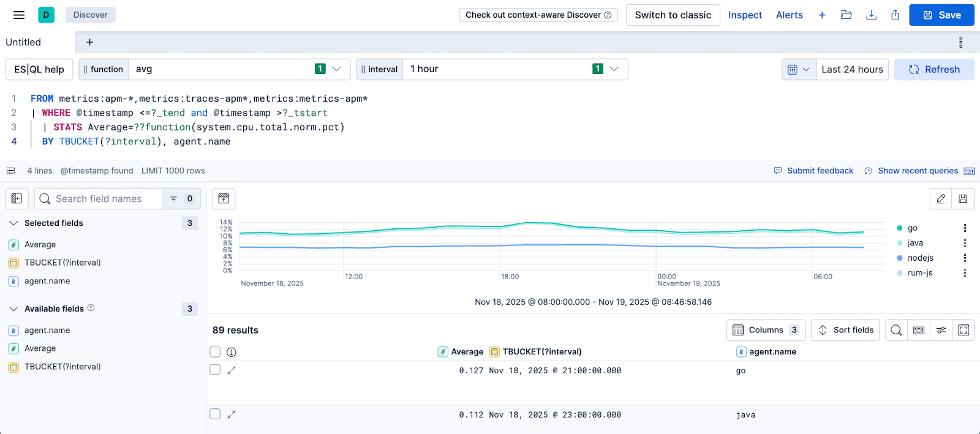Expand the first go result row

[232, 370]
